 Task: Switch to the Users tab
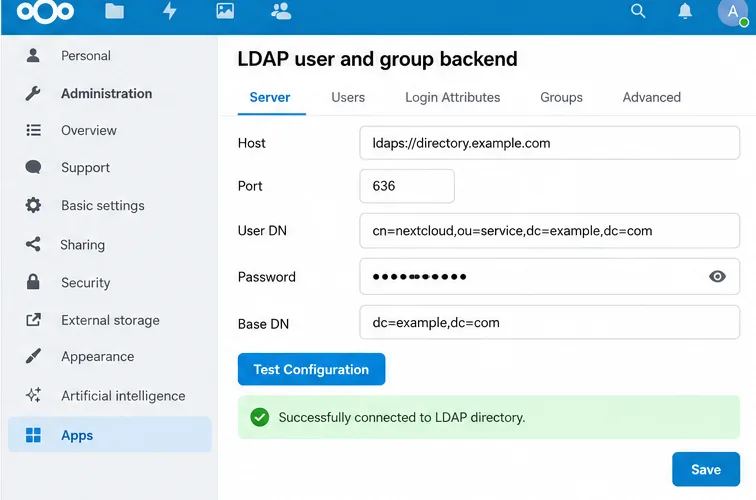(x=348, y=97)
